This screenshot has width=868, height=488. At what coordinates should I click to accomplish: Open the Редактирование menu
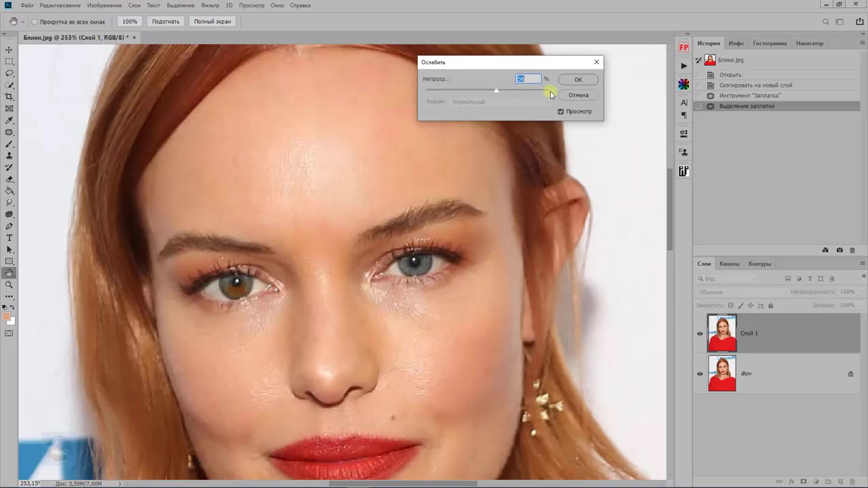point(60,5)
